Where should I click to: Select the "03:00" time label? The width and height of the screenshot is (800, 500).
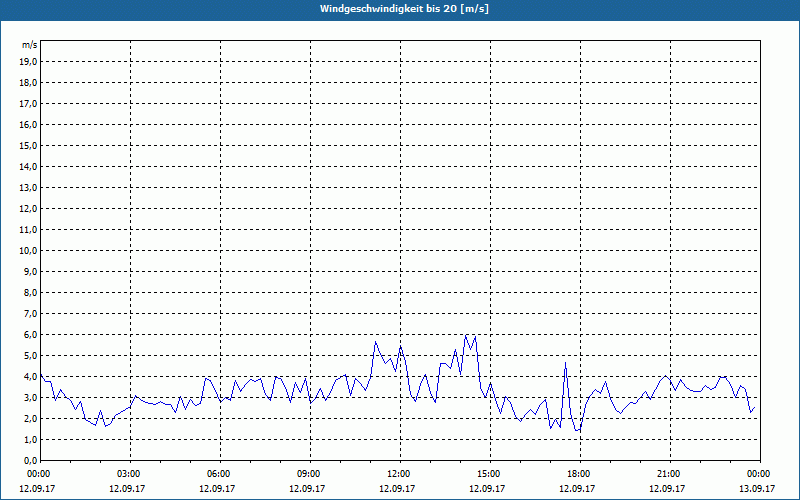point(129,474)
